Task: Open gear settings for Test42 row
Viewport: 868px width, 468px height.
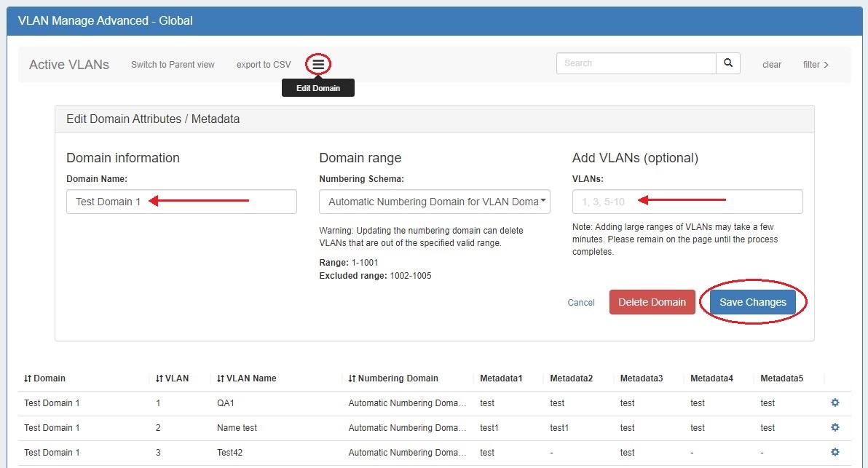Action: pyautogui.click(x=835, y=452)
